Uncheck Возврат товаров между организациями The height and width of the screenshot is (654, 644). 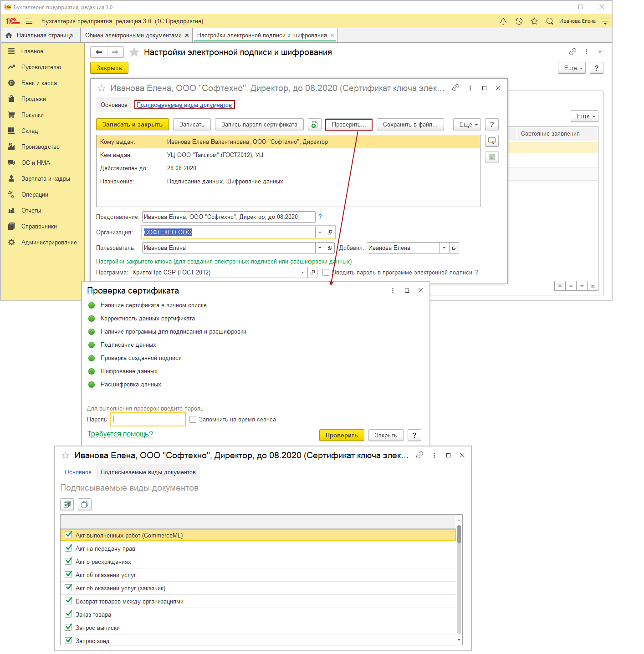[x=68, y=601]
